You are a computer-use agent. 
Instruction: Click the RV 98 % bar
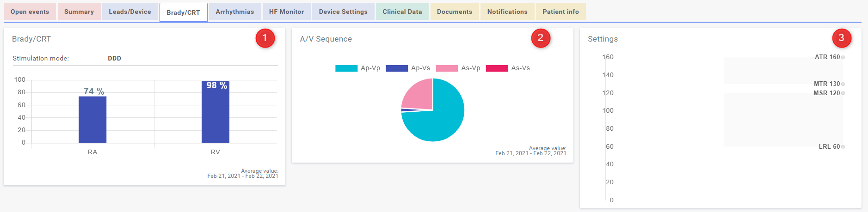click(x=215, y=112)
